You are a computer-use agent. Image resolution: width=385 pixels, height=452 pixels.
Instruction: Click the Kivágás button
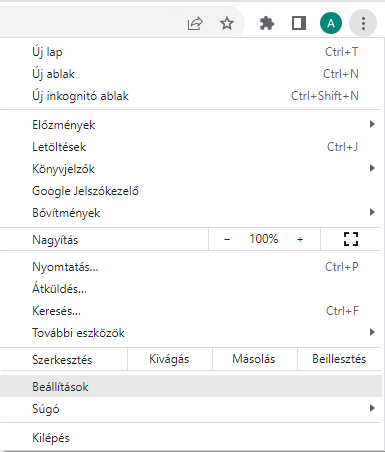click(x=169, y=359)
